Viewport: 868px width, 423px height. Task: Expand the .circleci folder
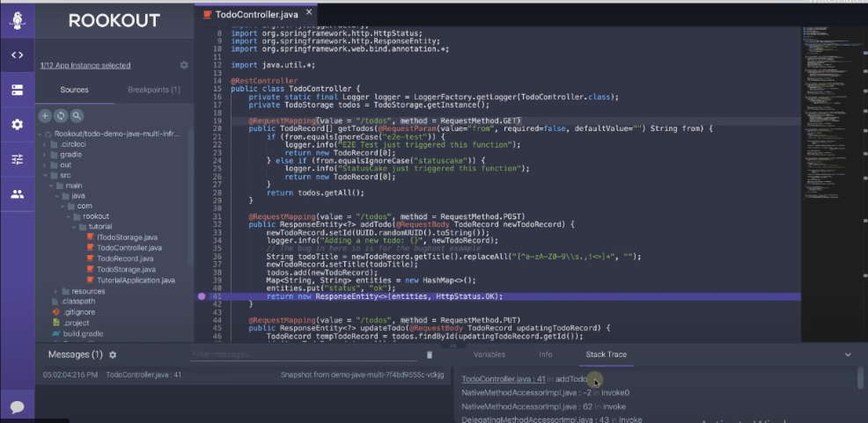click(45, 144)
